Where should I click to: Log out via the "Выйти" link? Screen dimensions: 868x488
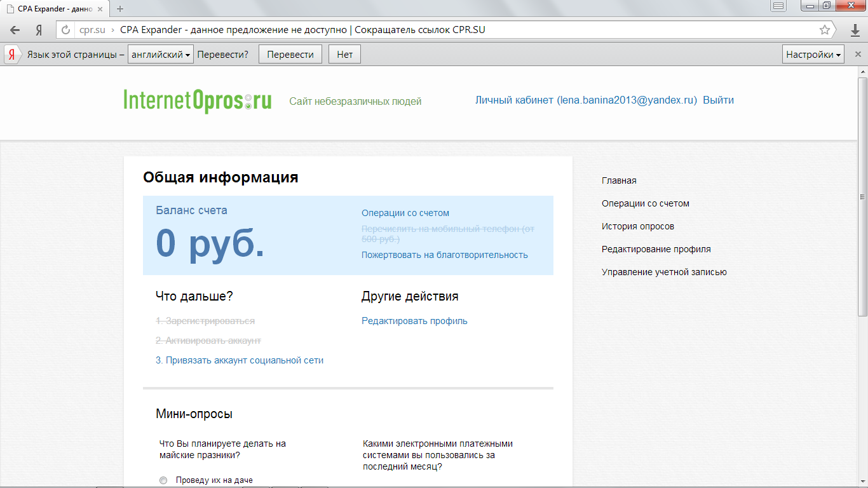[x=718, y=100]
